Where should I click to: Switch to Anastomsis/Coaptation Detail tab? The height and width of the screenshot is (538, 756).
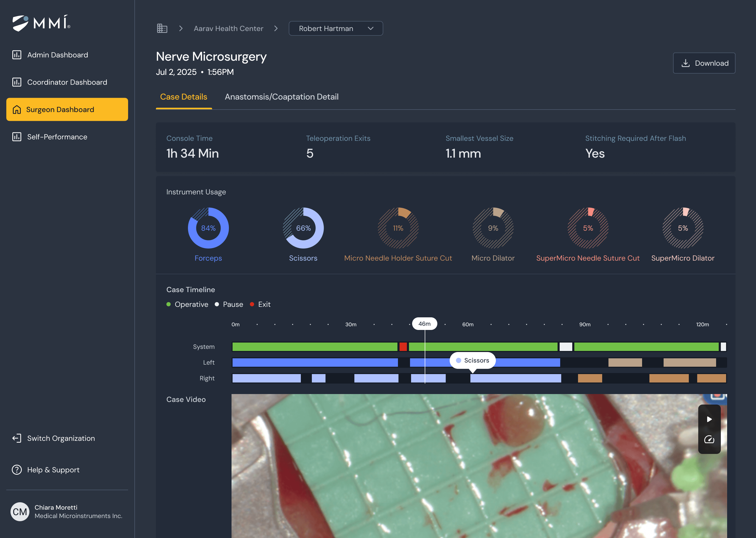pyautogui.click(x=281, y=97)
